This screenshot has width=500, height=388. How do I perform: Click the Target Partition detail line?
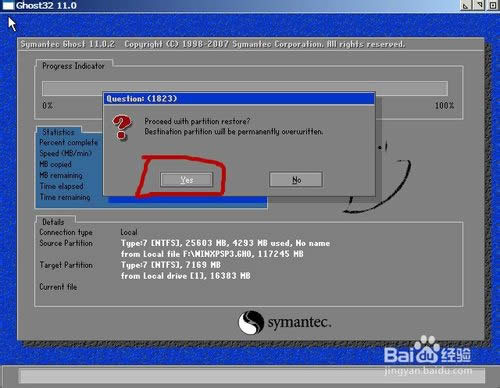[x=171, y=265]
